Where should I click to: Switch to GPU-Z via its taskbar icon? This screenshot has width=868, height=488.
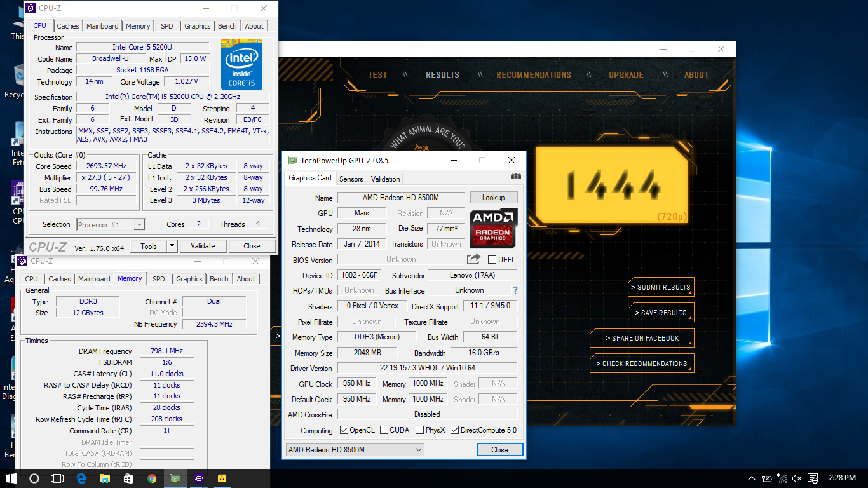pos(175,478)
